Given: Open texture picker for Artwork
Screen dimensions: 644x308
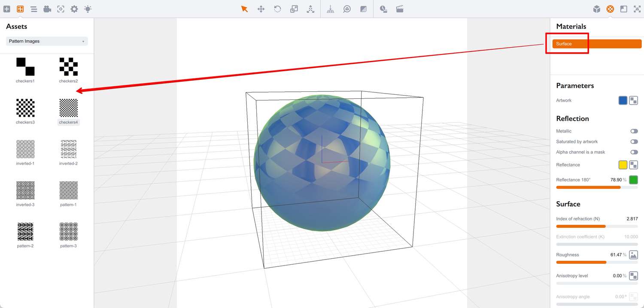Looking at the screenshot, I should pyautogui.click(x=634, y=100).
